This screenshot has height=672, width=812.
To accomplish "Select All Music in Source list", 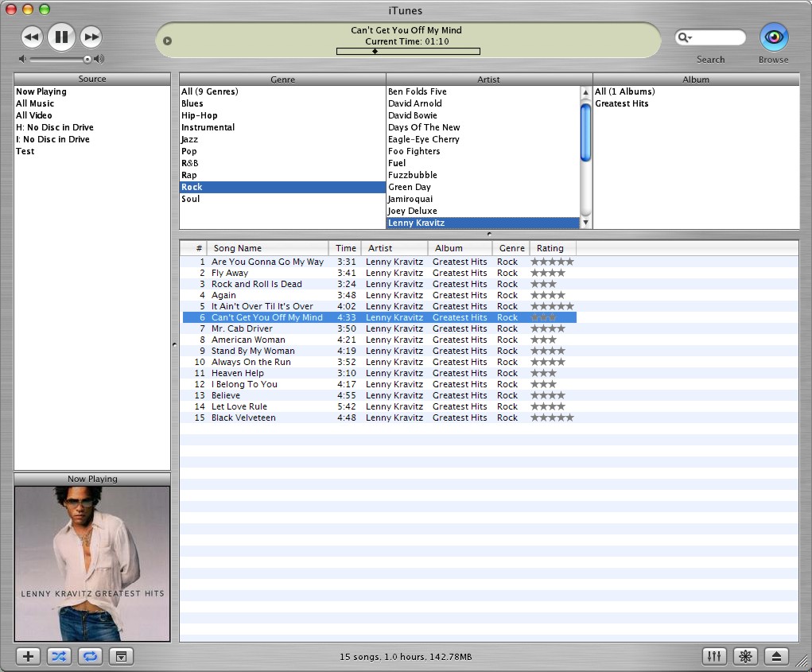I will 35,103.
